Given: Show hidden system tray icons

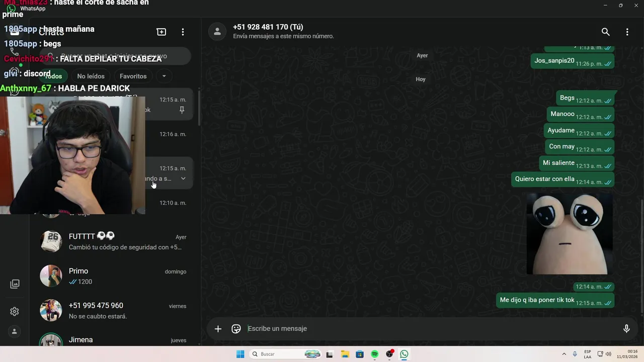Looking at the screenshot, I should tap(563, 354).
